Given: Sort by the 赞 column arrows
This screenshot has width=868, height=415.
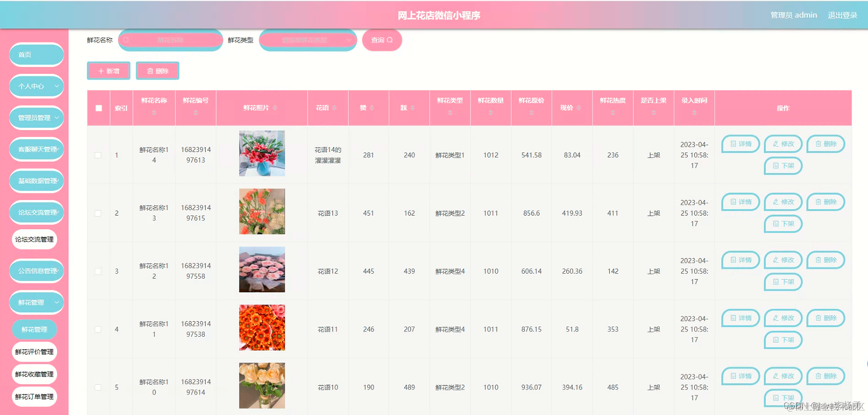Looking at the screenshot, I should pos(372,108).
